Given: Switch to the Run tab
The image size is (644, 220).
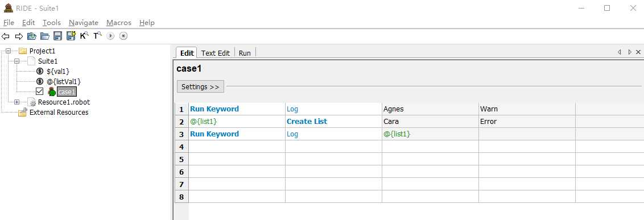Looking at the screenshot, I should click(x=245, y=53).
